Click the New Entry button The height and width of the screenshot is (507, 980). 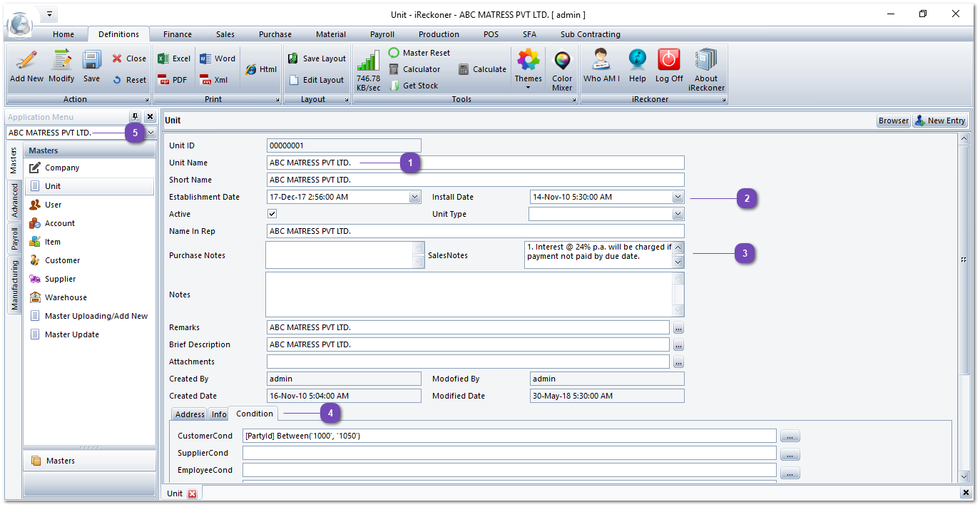coord(940,121)
